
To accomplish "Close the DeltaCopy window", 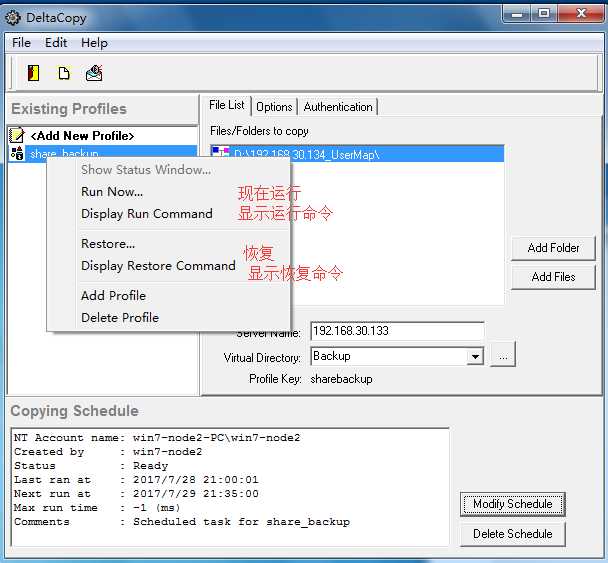I will coord(581,14).
